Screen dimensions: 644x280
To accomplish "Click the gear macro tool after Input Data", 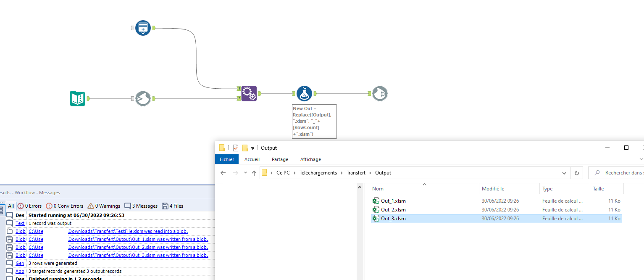I will pyautogui.click(x=143, y=98).
